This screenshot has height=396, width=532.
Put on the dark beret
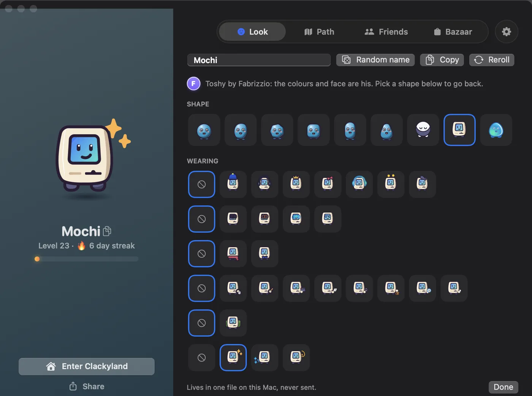click(x=422, y=184)
